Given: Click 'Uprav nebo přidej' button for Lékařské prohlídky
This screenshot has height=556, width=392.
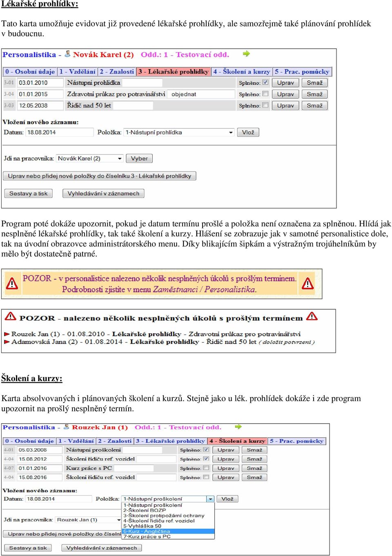Looking at the screenshot, I should click(100, 176).
